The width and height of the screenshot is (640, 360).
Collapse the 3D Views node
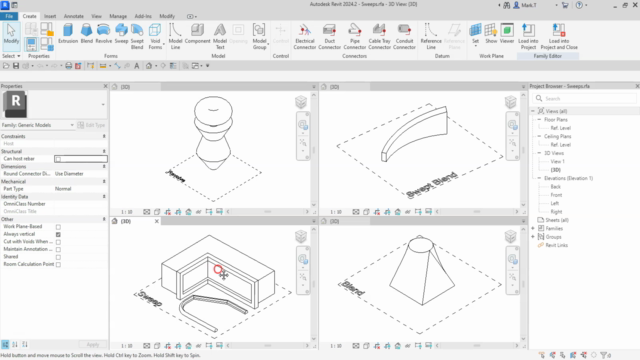539,153
